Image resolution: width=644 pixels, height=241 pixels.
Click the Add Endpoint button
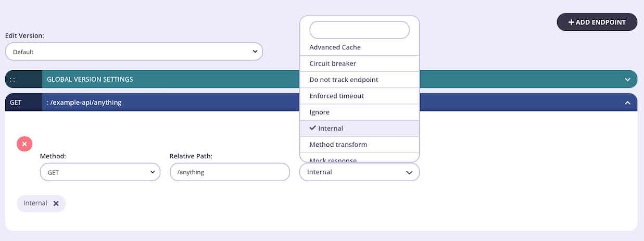597,22
